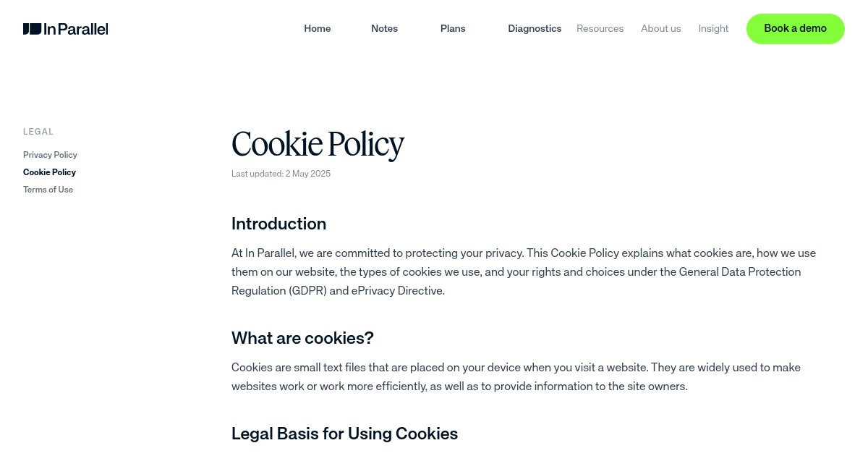Image resolution: width=868 pixels, height=456 pixels.
Task: Open the Terms of Use sidebar link
Action: 48,190
